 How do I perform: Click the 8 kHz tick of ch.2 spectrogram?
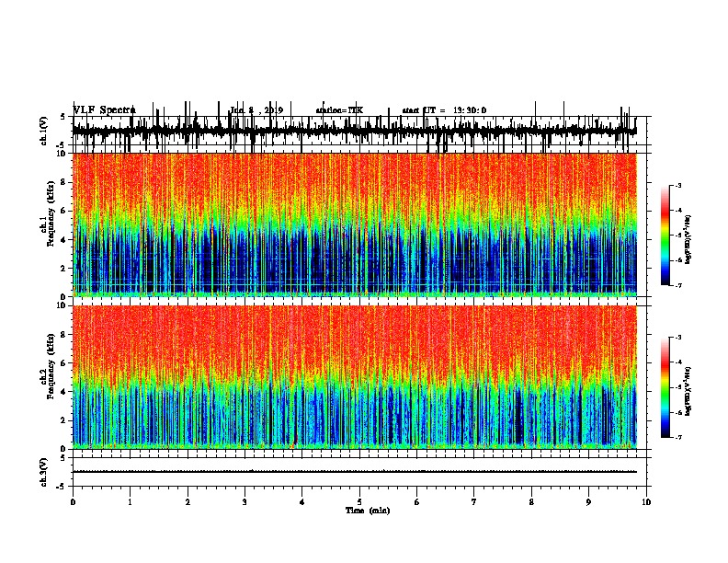(63, 335)
